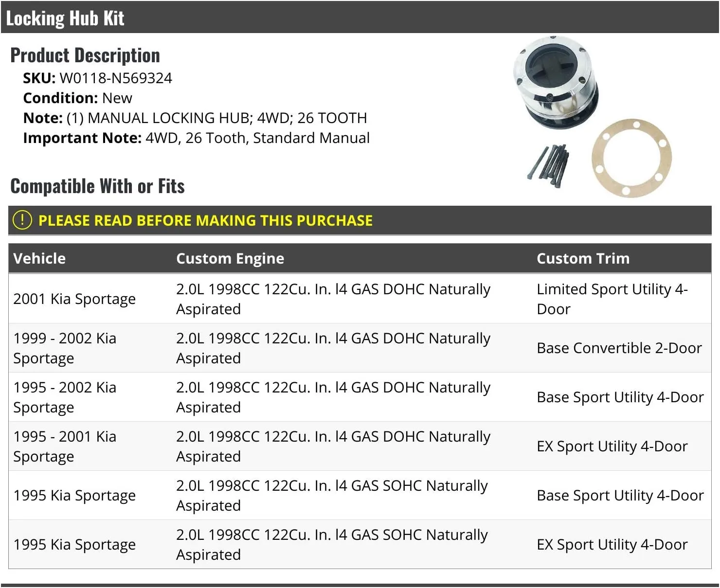Click the hub gasket ring image
Viewport: 720px width, 588px height.
[631, 158]
